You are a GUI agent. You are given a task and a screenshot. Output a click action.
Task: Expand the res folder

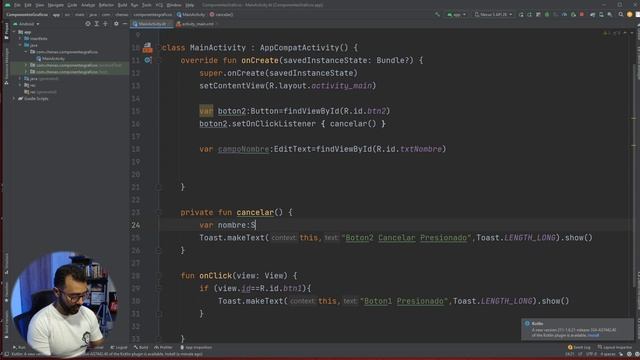pos(20,85)
